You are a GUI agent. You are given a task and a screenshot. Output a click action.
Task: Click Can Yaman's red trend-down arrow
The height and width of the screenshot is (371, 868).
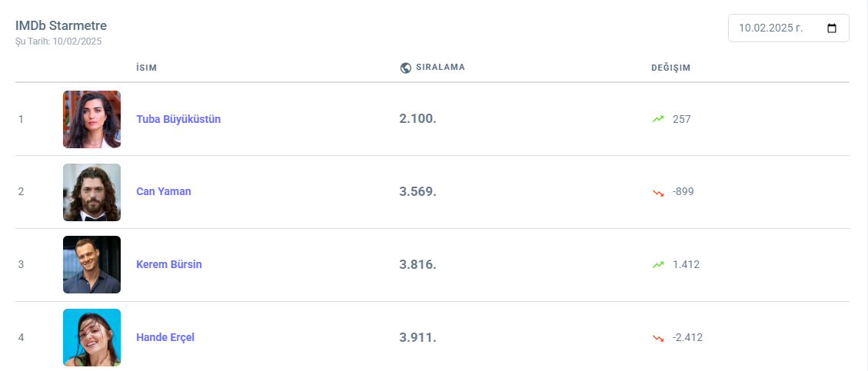coord(658,192)
